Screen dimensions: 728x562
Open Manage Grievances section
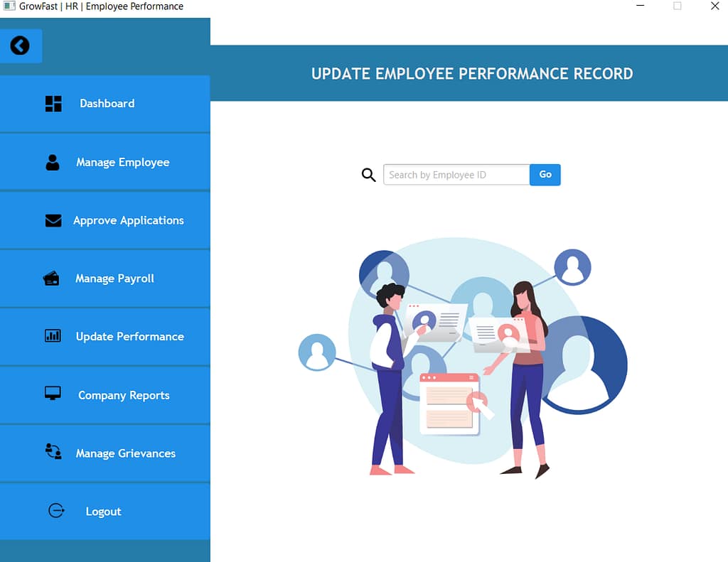(125, 454)
